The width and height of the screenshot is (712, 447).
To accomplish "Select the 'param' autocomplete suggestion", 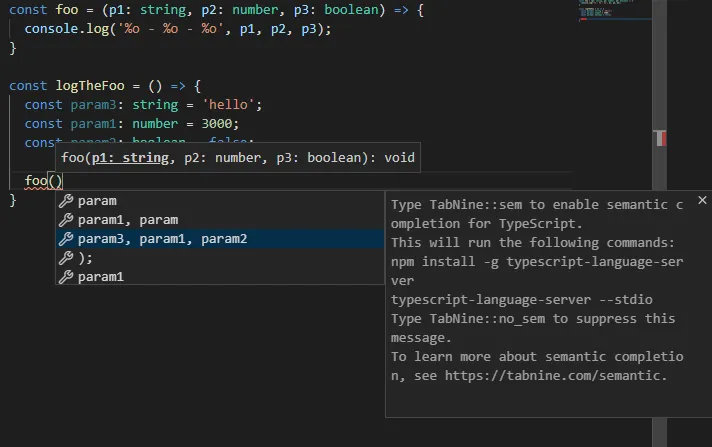I will click(220, 201).
